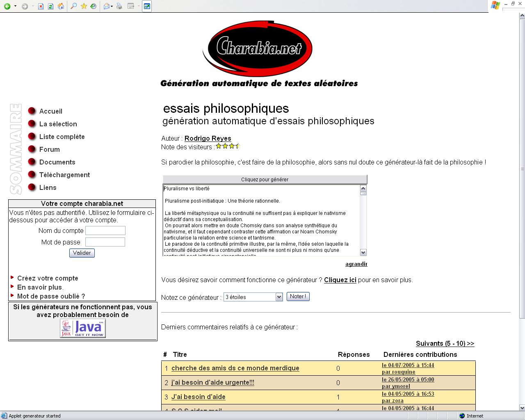Focus the Mot de passe field
This screenshot has width=525, height=420.
105,242
